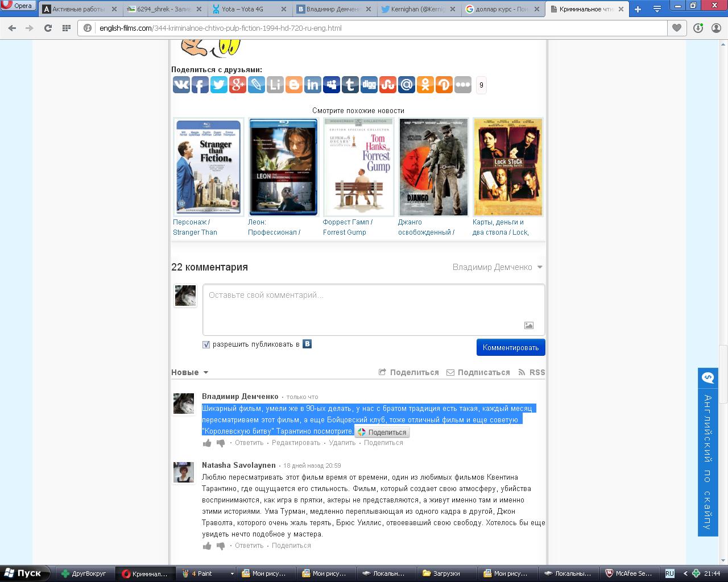Click the RU language indicator
The image size is (728, 582).
[670, 573]
